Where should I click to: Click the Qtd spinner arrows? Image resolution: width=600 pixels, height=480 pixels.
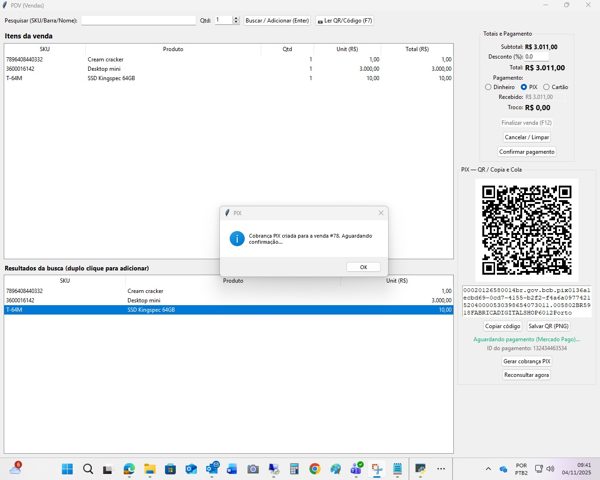234,20
